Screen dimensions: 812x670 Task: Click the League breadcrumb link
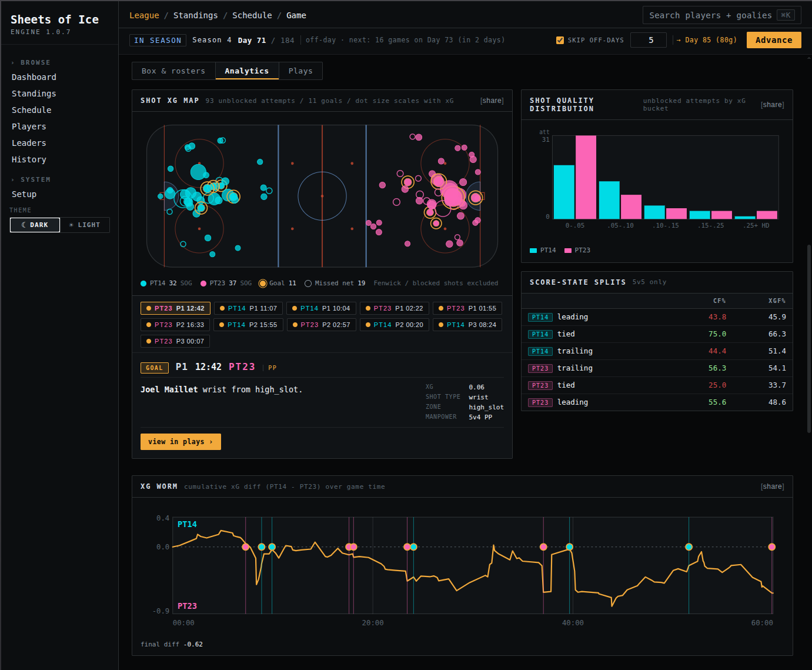point(144,15)
